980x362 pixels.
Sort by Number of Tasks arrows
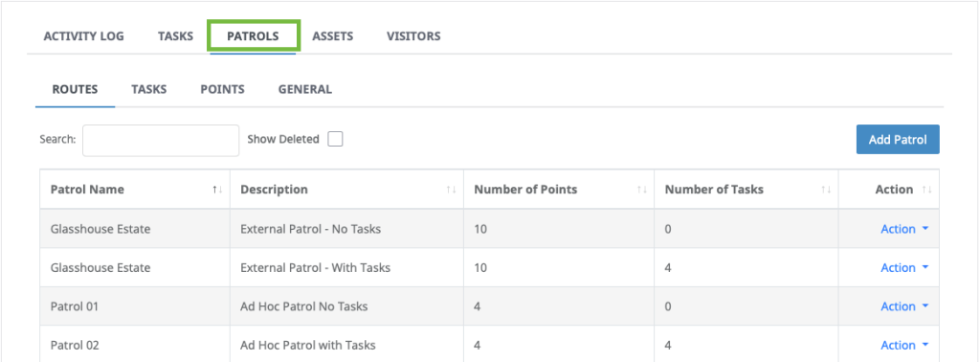(826, 190)
